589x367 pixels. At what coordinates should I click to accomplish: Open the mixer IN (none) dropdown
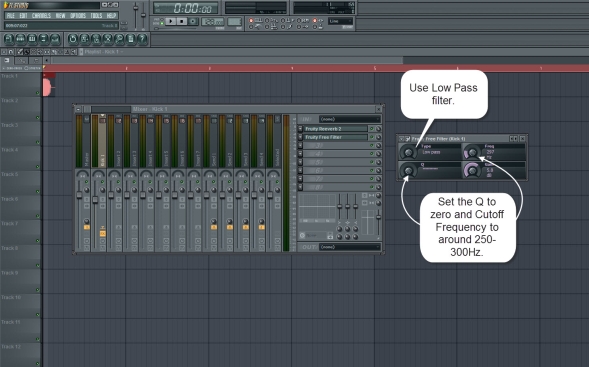click(350, 119)
